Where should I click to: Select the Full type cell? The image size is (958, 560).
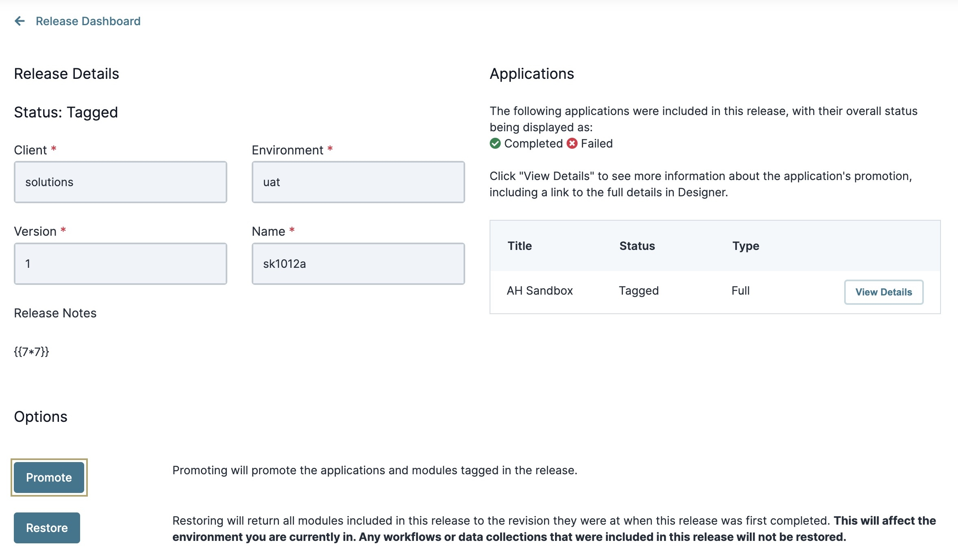(x=740, y=291)
